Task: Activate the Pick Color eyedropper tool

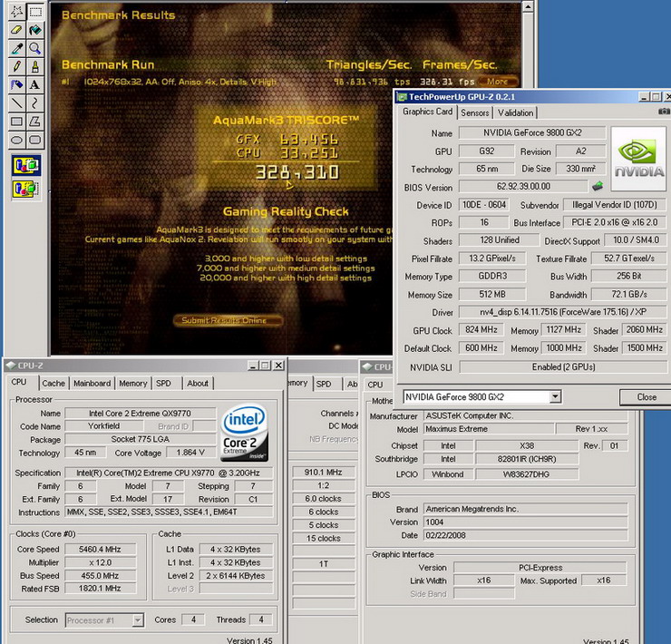Action: click(x=16, y=48)
